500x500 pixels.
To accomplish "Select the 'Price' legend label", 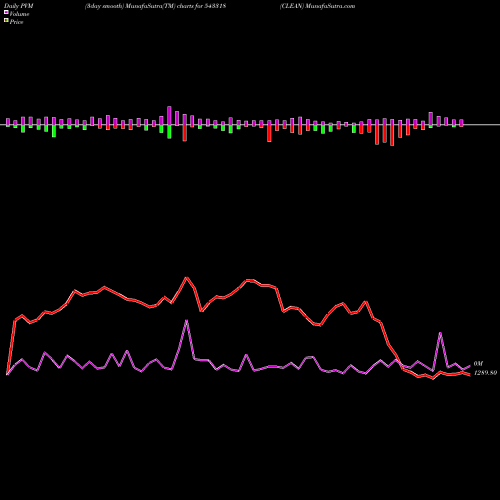I will [x=16, y=22].
